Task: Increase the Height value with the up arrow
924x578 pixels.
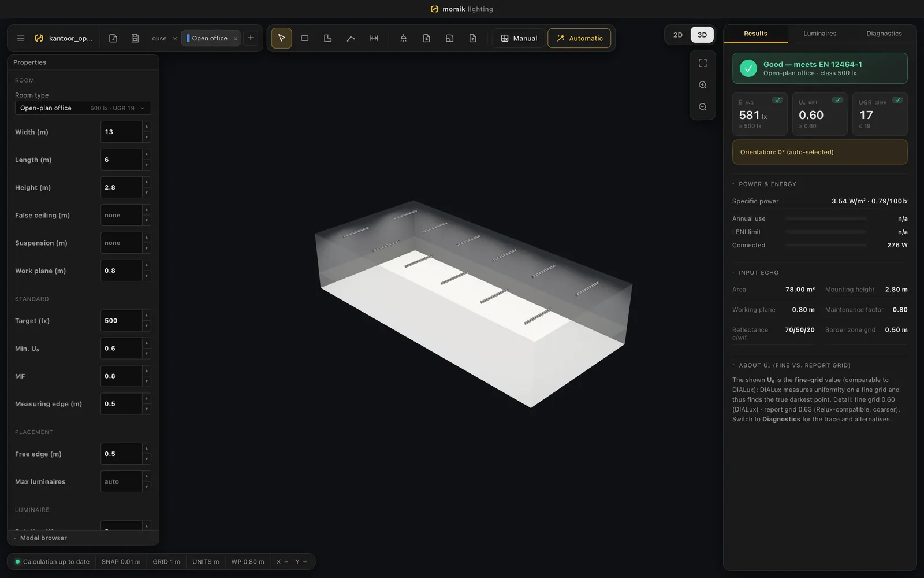Action: pyautogui.click(x=147, y=182)
